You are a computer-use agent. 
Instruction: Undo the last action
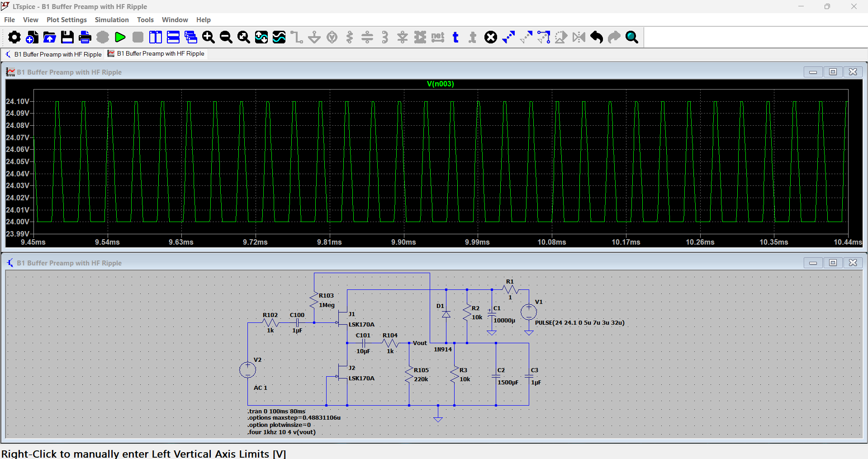[597, 37]
